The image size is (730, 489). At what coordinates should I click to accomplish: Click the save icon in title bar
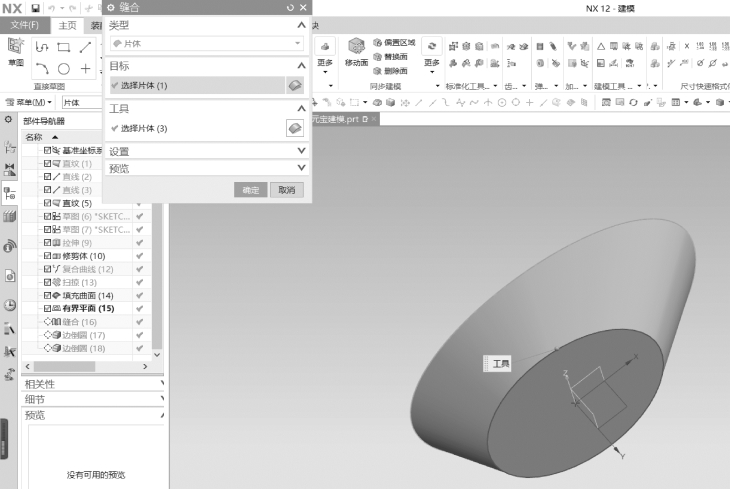point(36,8)
